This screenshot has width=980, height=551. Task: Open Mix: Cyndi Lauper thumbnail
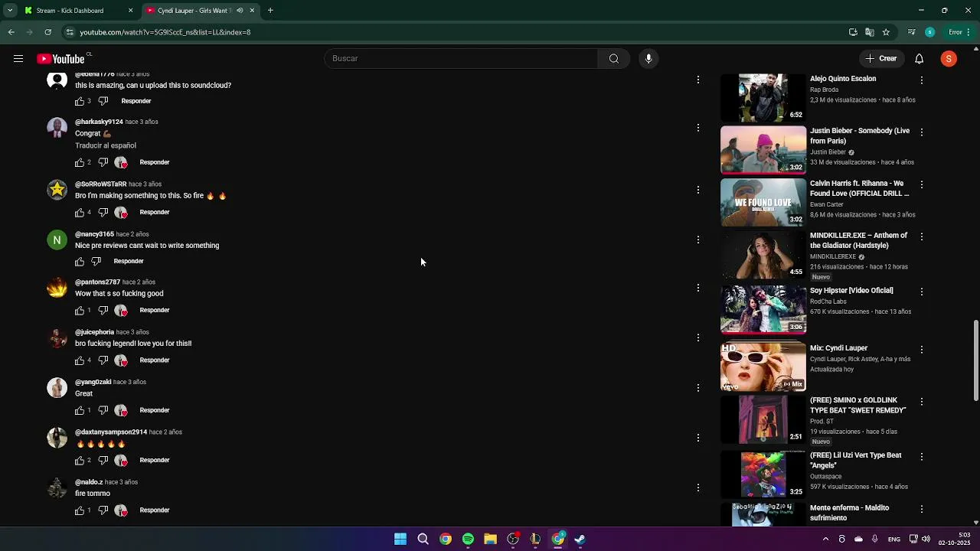click(763, 367)
